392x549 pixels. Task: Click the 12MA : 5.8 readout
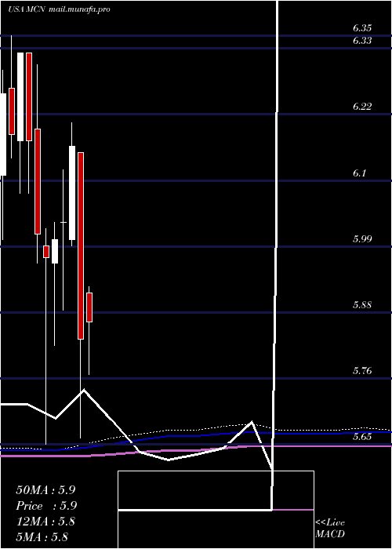45,522
